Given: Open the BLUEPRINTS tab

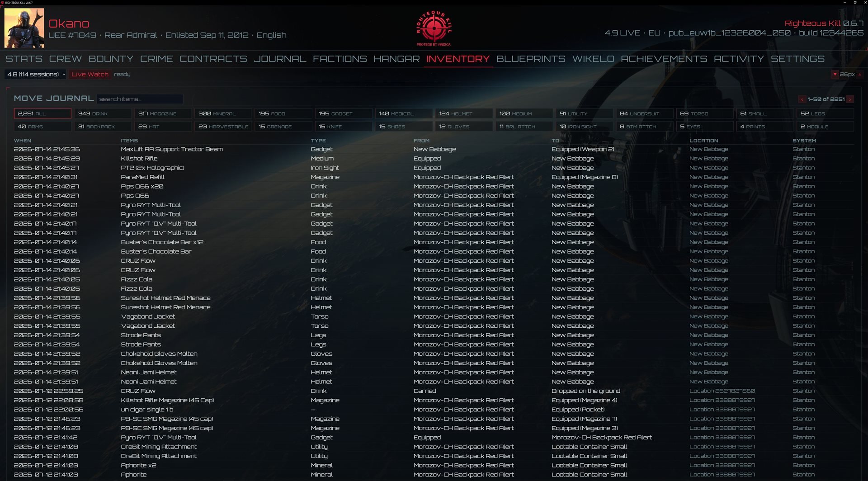Looking at the screenshot, I should (x=531, y=59).
